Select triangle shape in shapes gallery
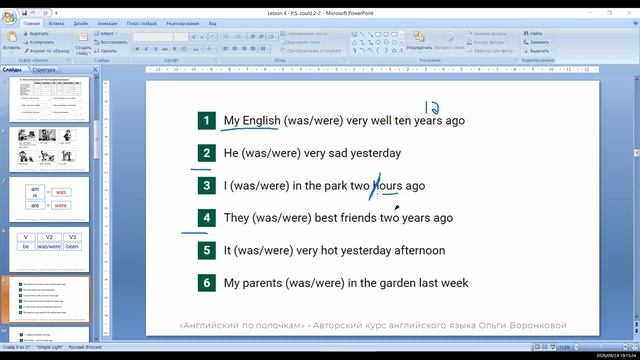This screenshot has width=640, height=360. (x=354, y=42)
